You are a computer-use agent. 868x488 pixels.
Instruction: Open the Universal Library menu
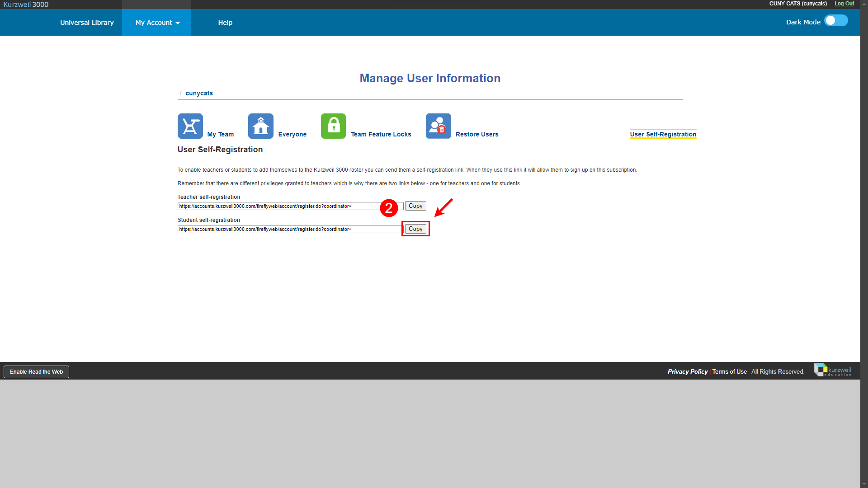pyautogui.click(x=87, y=23)
